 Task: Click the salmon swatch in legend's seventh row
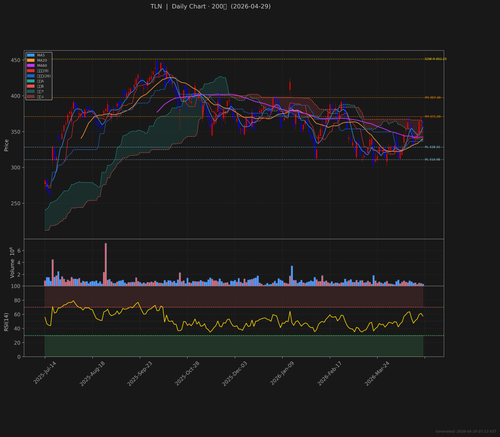[x=31, y=86]
